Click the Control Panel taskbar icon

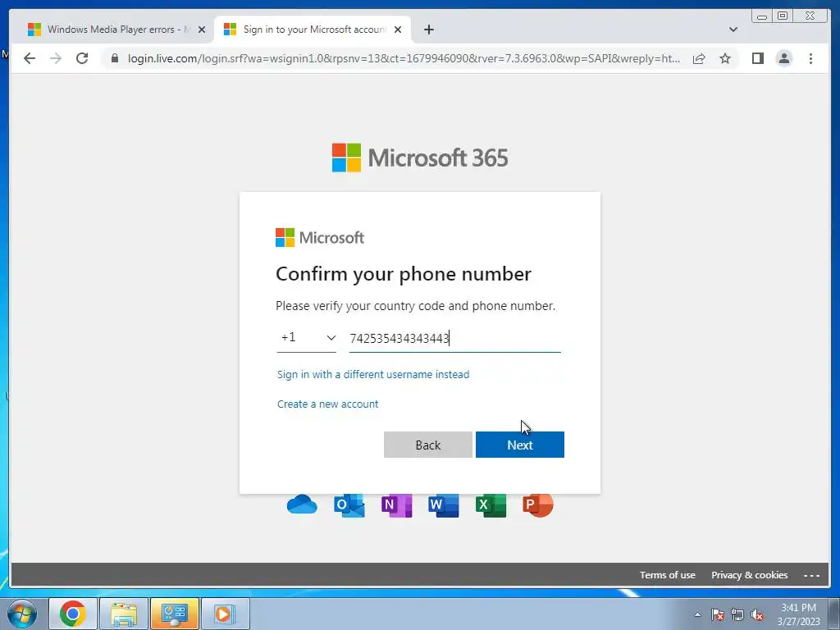(x=175, y=614)
